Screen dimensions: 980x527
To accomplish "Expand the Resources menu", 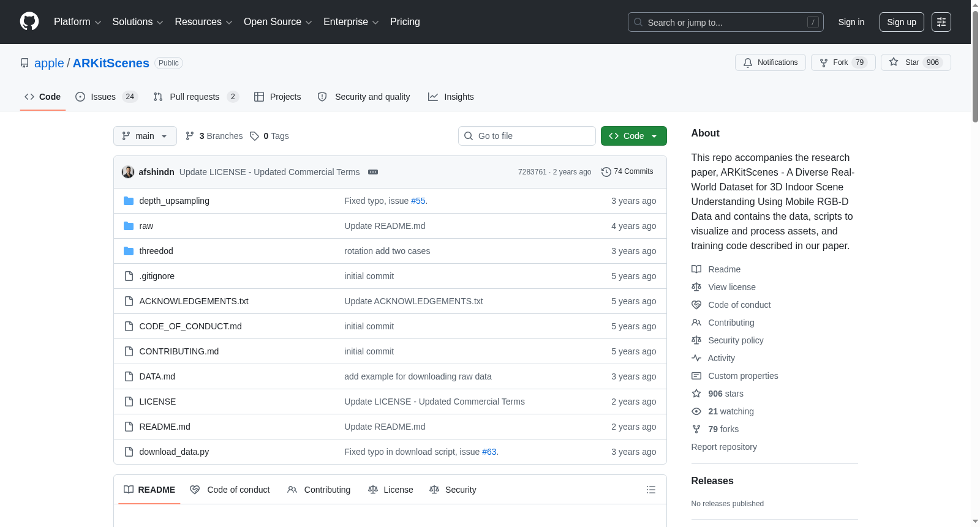I will point(203,22).
